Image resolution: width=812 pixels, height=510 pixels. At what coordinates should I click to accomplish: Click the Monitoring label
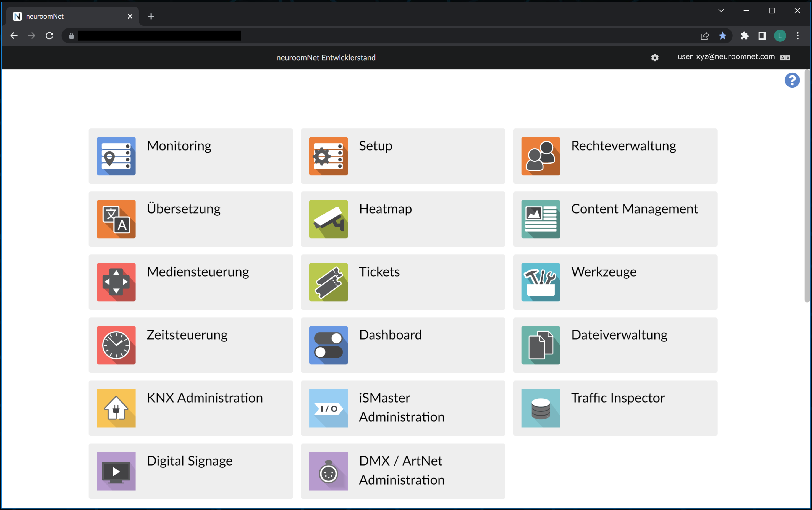(x=179, y=146)
